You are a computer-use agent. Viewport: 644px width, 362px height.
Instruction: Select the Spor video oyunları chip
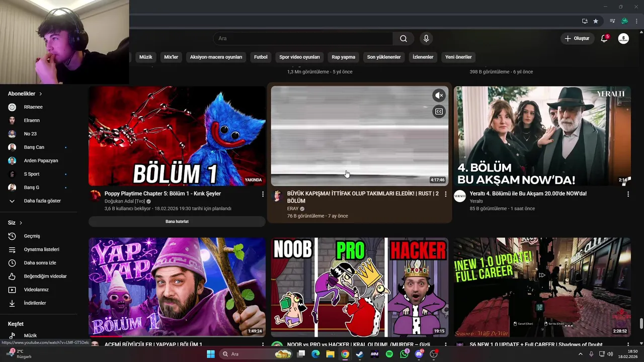[x=299, y=57]
